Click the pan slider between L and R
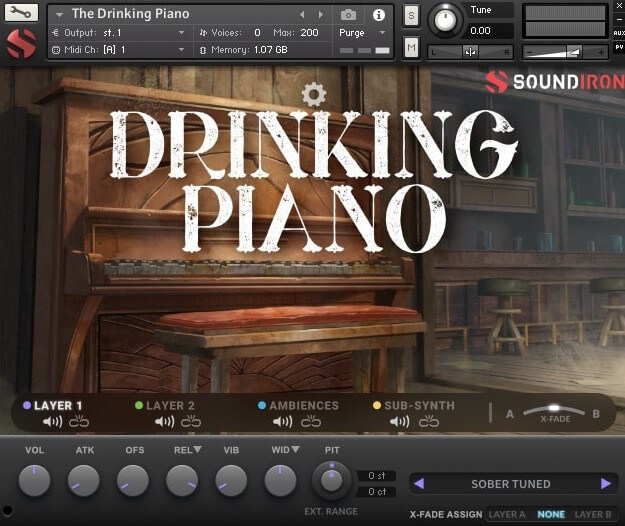This screenshot has height=526, width=625. point(470,52)
